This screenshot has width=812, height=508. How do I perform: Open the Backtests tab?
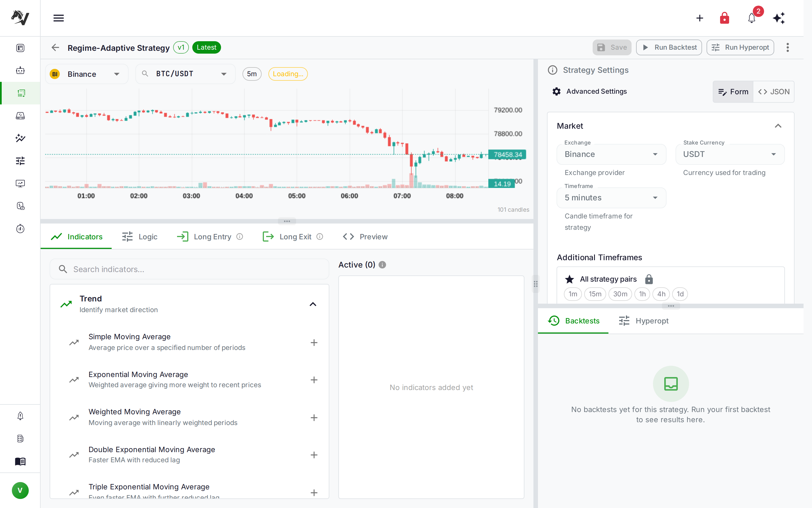(573, 321)
